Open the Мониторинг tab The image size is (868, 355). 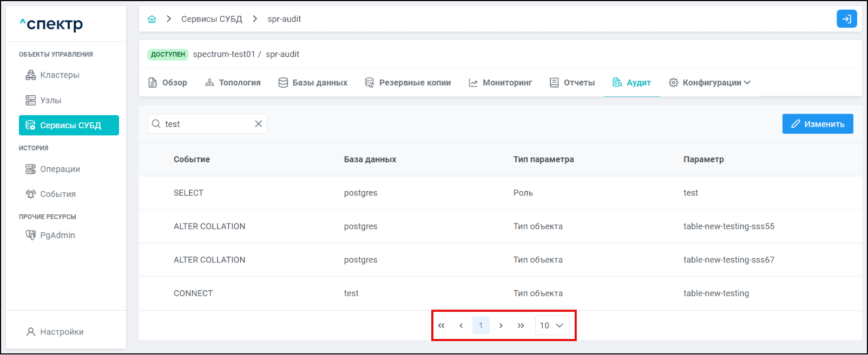pos(501,83)
